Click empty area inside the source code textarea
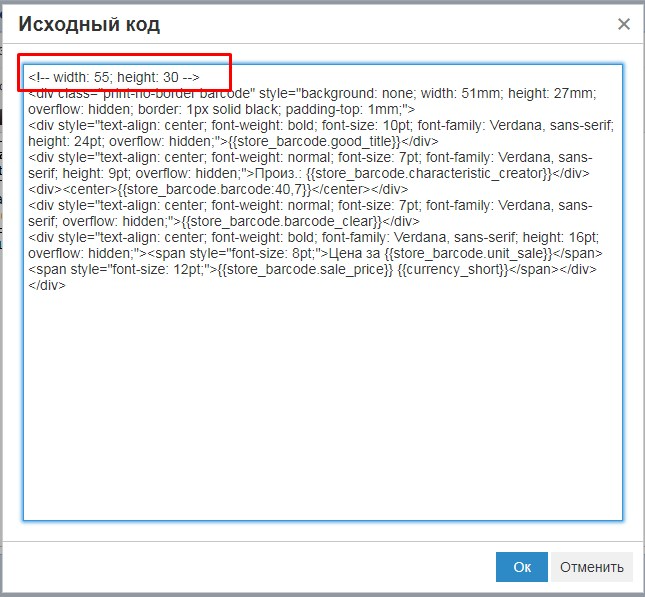 (x=322, y=403)
